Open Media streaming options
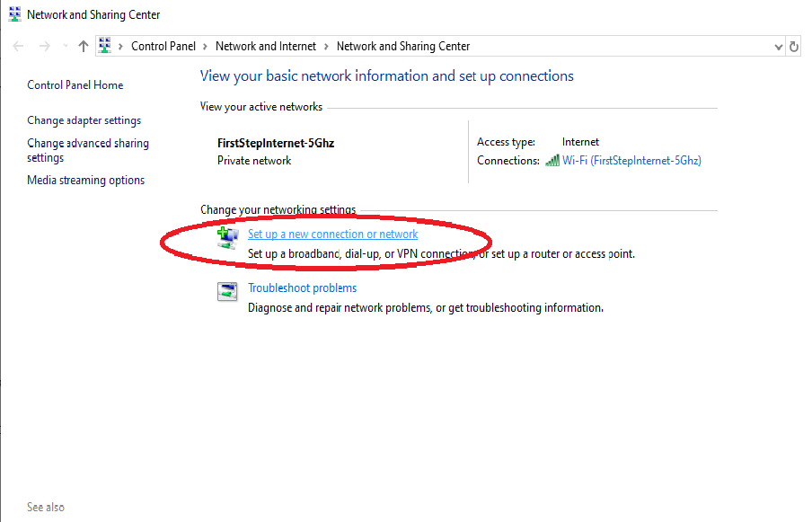 coord(85,181)
